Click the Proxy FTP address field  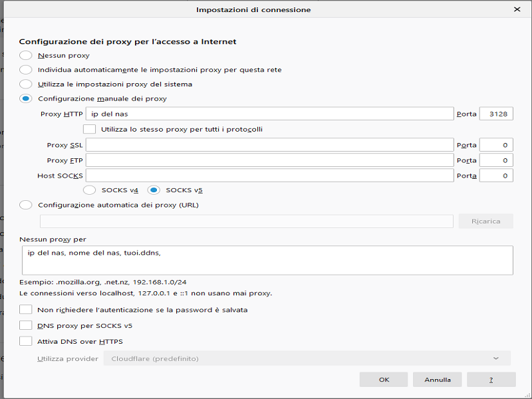point(269,160)
